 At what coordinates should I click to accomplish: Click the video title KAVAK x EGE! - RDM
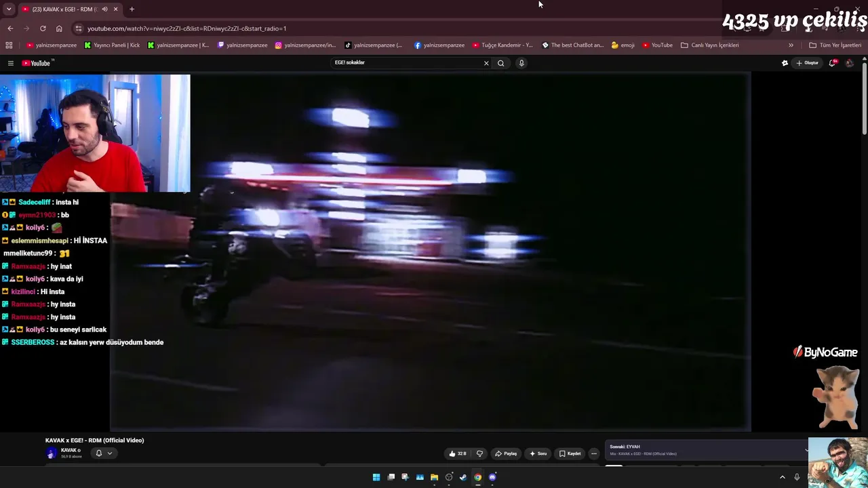[x=94, y=441]
